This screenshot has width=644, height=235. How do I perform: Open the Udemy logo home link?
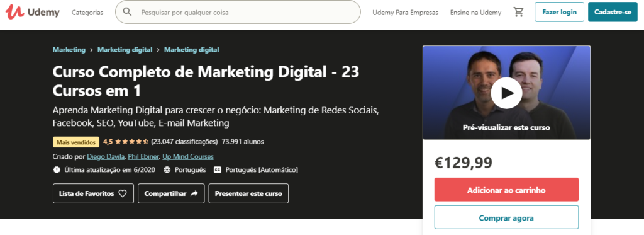[33, 12]
